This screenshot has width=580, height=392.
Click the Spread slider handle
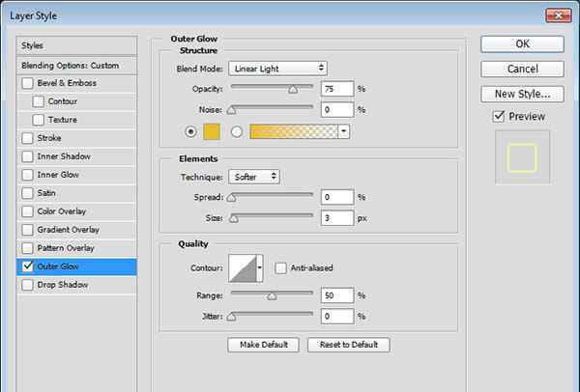(x=232, y=198)
